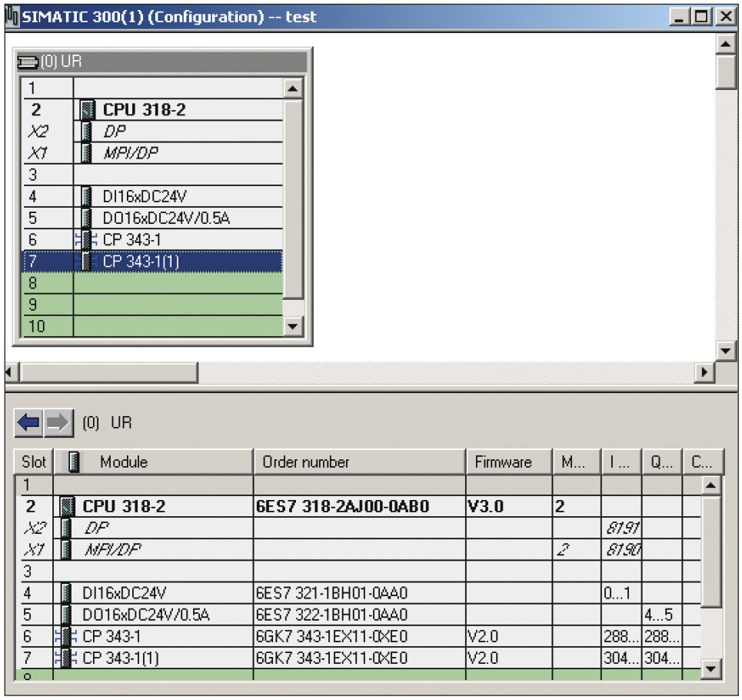The image size is (742, 700).
Task: Click the rack window's scroll down arrow
Action: (x=293, y=326)
